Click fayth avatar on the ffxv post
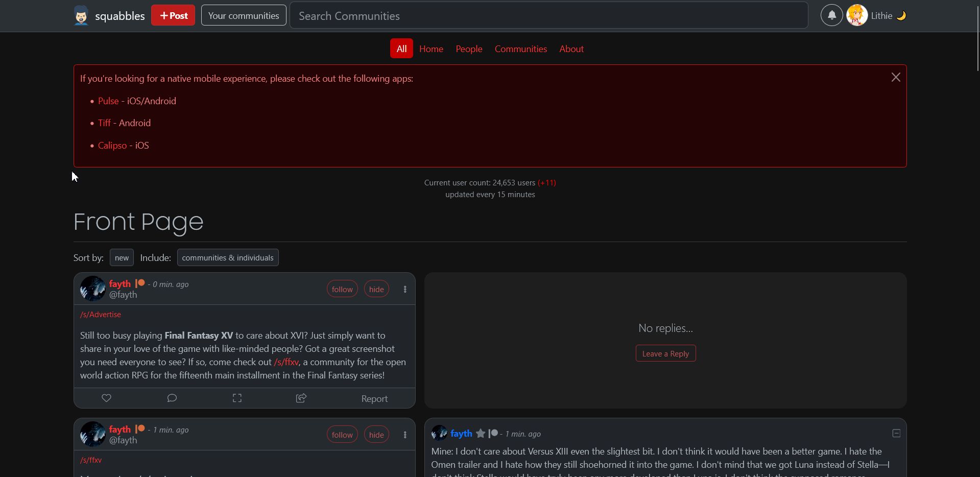Image resolution: width=980 pixels, height=477 pixels. tap(92, 434)
